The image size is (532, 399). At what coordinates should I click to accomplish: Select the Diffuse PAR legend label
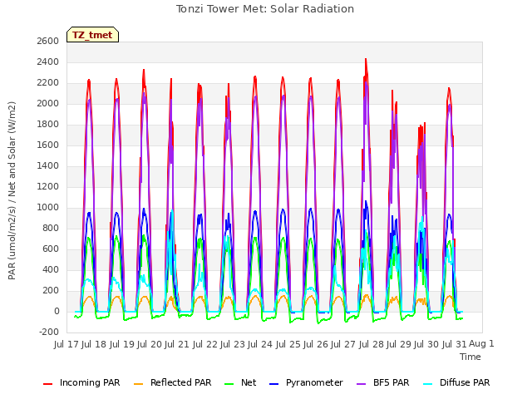click(465, 382)
